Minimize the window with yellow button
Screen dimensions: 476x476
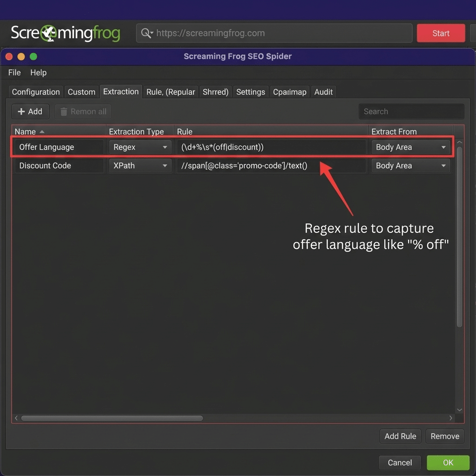pyautogui.click(x=21, y=56)
